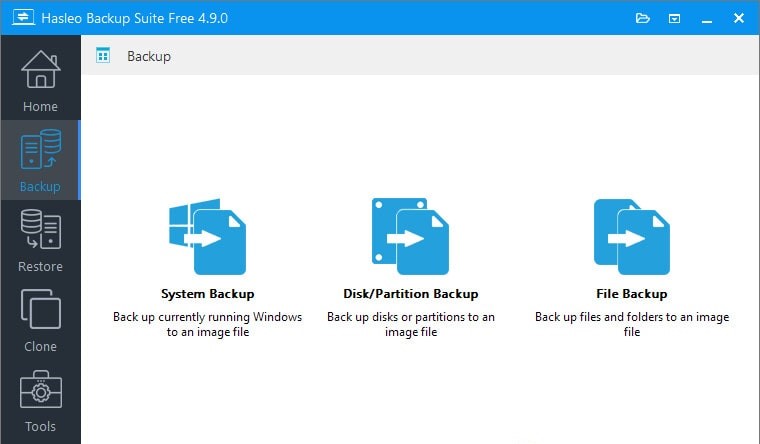Open the title bar dropdown menu icon
760x444 pixels.
click(674, 18)
